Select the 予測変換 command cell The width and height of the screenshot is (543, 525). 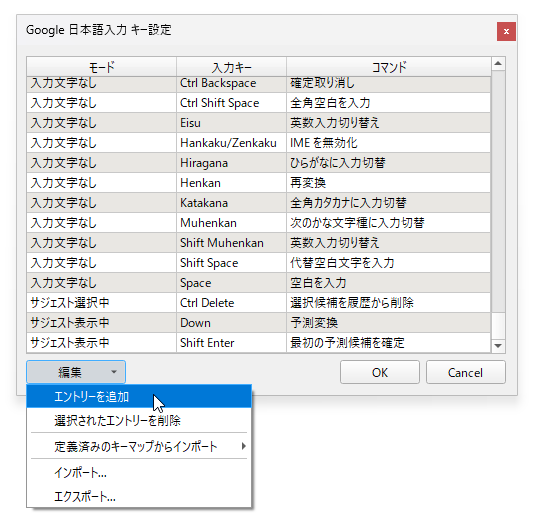tap(389, 323)
